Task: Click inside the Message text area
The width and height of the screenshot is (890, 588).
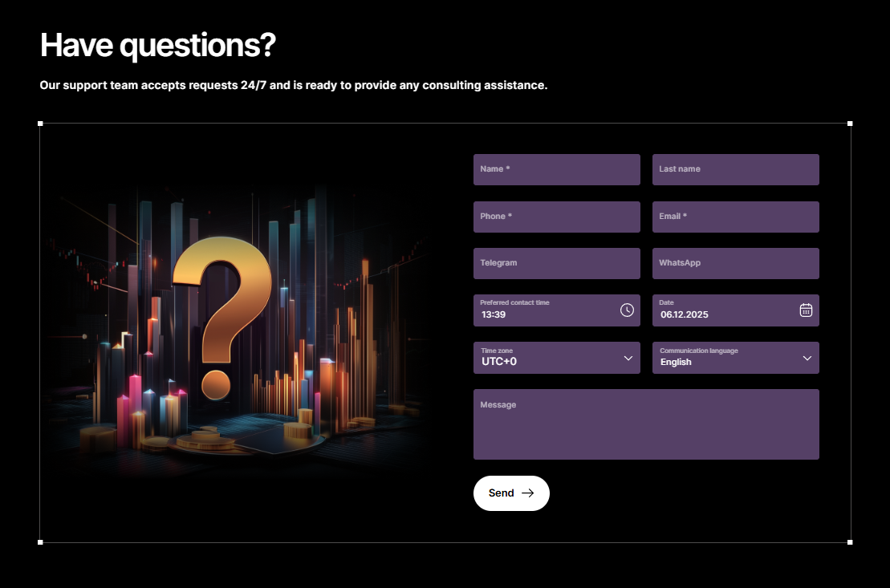Action: point(646,429)
